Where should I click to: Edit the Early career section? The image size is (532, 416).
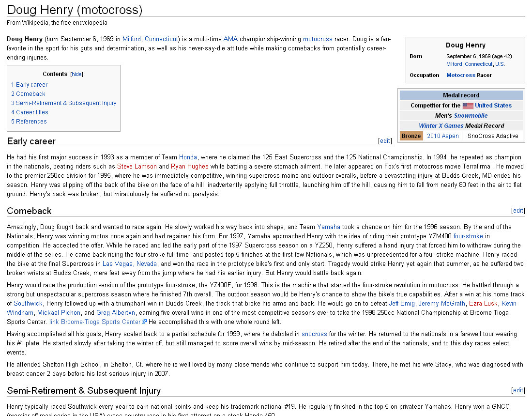coord(385,141)
